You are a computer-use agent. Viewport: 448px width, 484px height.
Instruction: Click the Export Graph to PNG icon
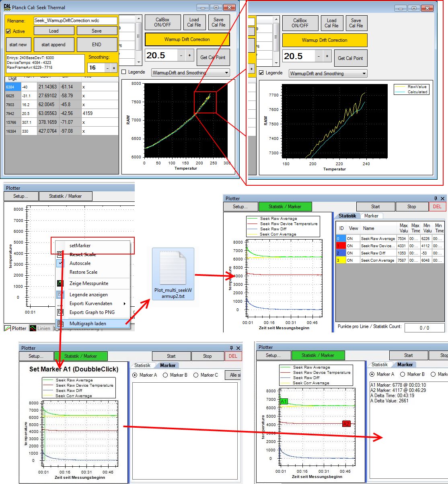60,312
